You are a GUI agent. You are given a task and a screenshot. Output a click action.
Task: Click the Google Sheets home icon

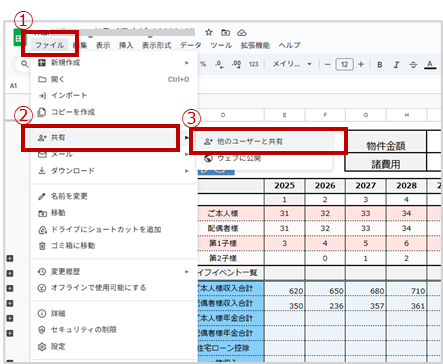click(19, 38)
